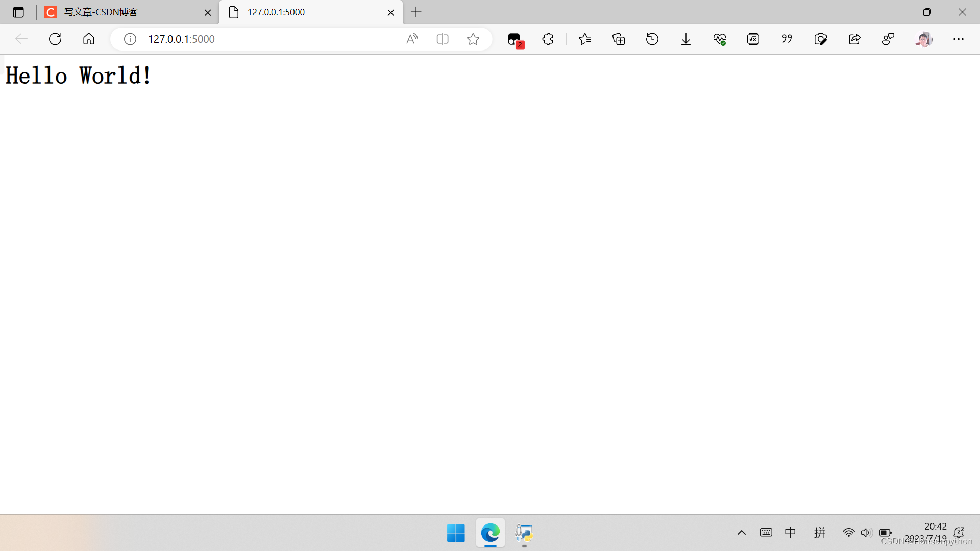Open Browser essentials heart icon
The image size is (980, 551).
(x=720, y=39)
